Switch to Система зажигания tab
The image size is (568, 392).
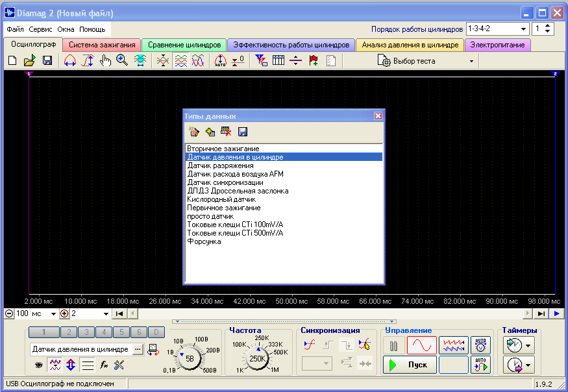102,45
